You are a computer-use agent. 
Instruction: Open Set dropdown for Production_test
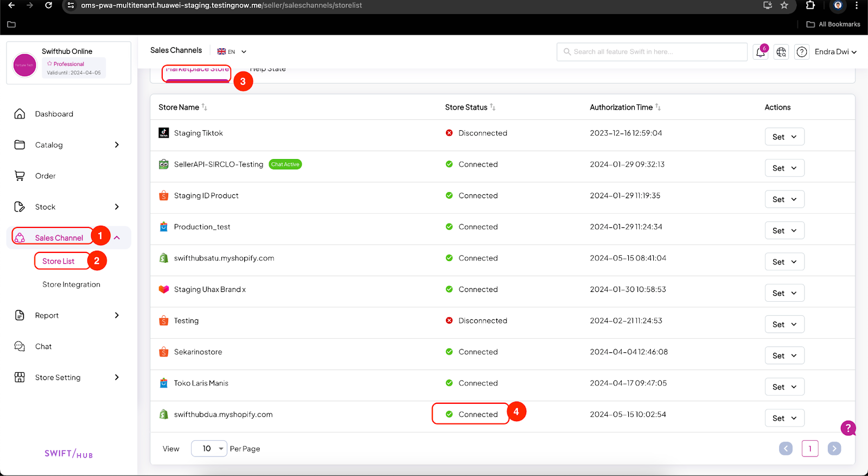point(784,231)
